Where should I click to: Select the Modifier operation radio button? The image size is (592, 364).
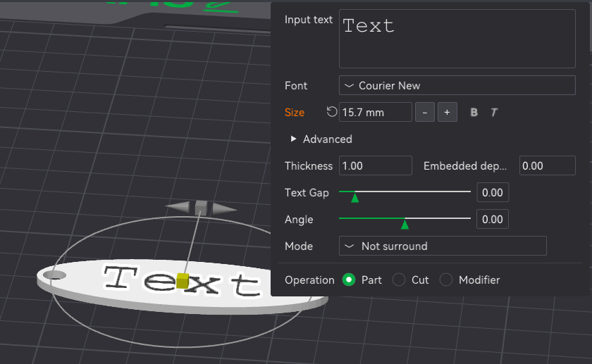(x=446, y=280)
